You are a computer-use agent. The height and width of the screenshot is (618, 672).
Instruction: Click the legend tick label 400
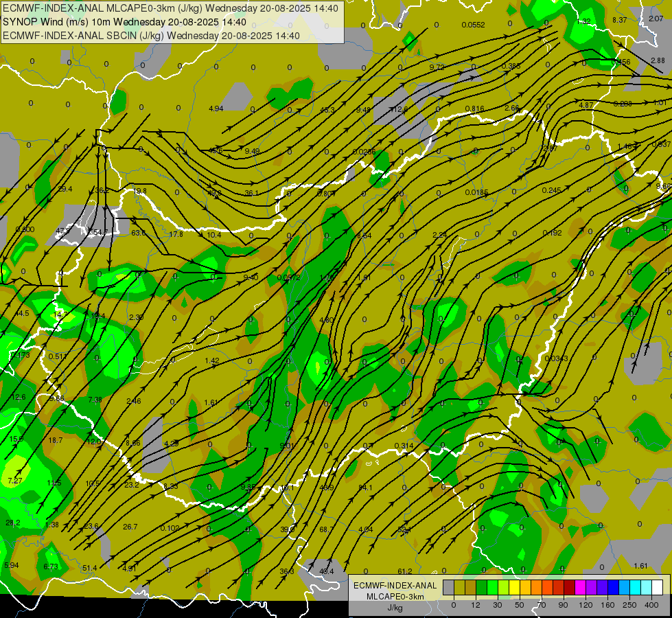tap(651, 605)
